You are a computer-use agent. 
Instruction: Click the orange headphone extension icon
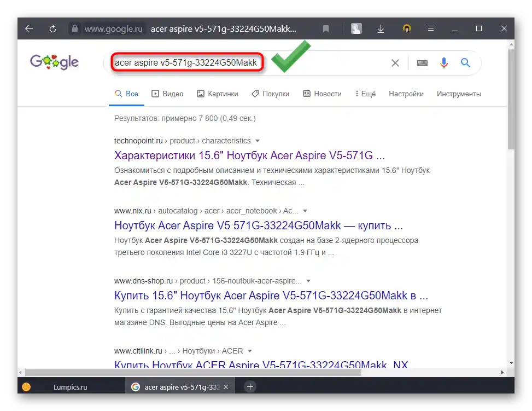point(407,28)
